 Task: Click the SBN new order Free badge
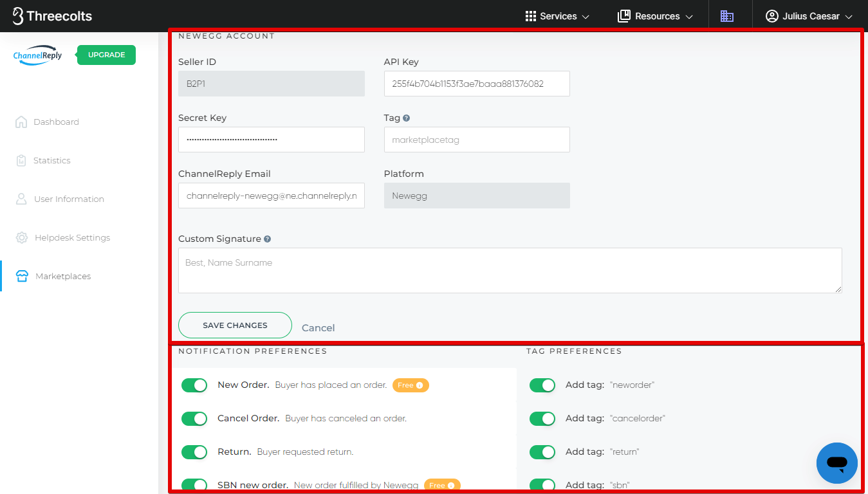tap(442, 485)
